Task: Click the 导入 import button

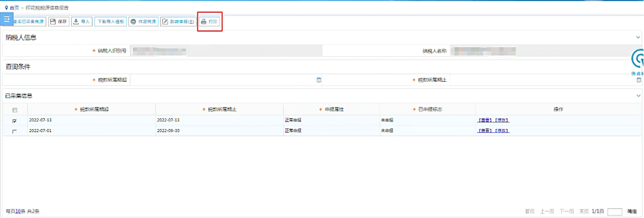Action: tap(82, 22)
